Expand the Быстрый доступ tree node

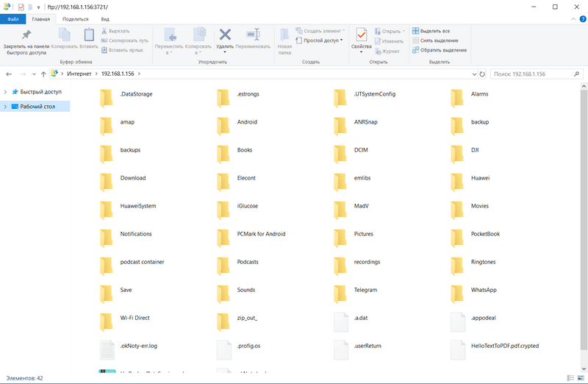[x=6, y=92]
